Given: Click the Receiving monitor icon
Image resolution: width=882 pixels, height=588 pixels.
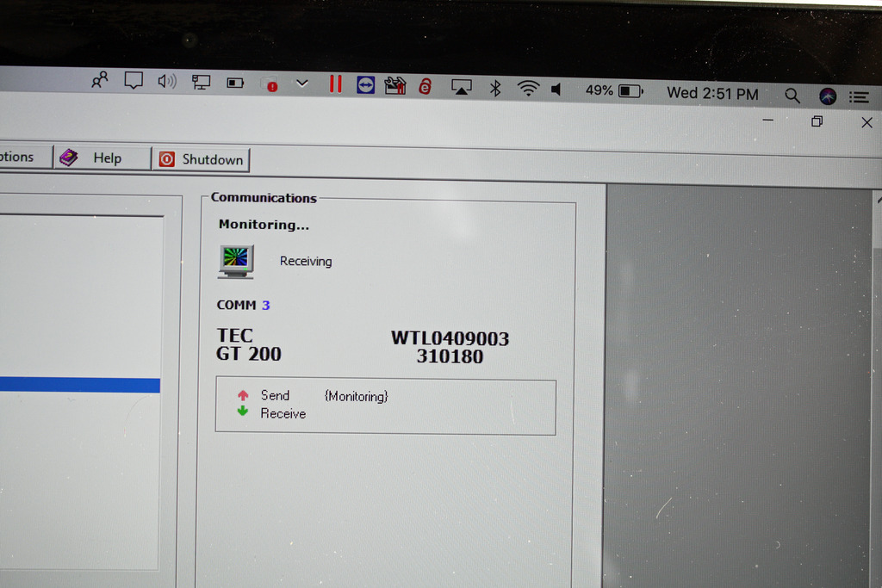Looking at the screenshot, I should pyautogui.click(x=236, y=261).
